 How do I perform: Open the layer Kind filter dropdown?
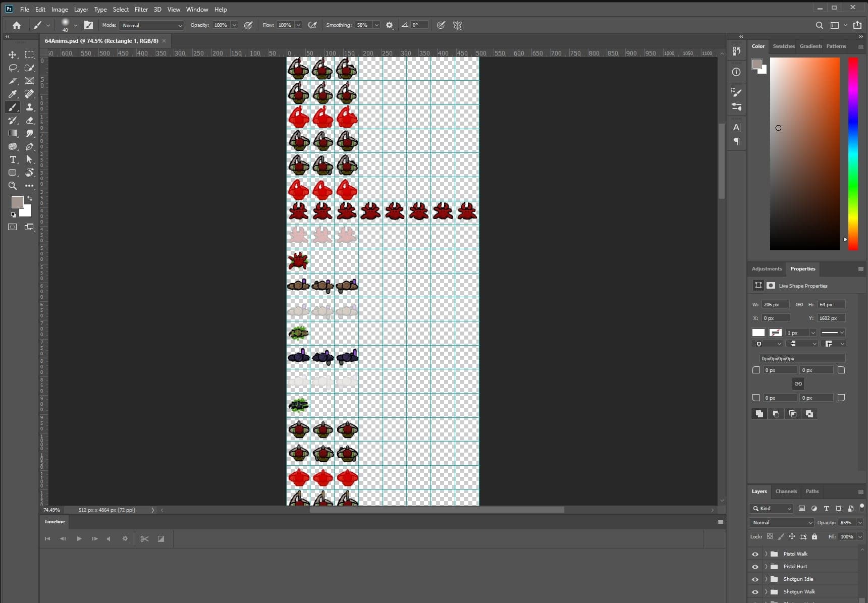[771, 509]
